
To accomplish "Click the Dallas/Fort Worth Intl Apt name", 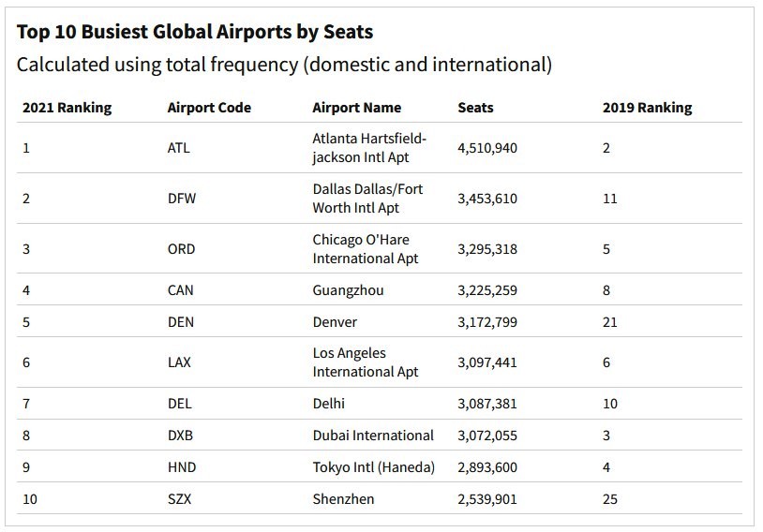I will (367, 199).
